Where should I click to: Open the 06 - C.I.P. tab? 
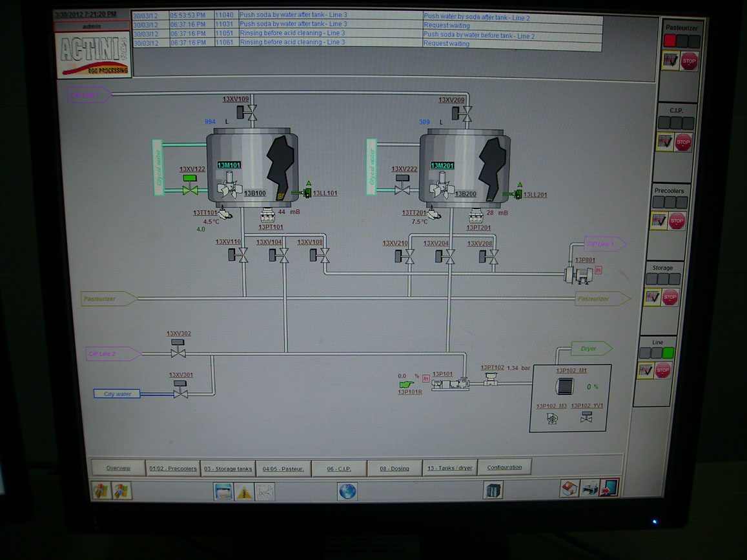339,468
